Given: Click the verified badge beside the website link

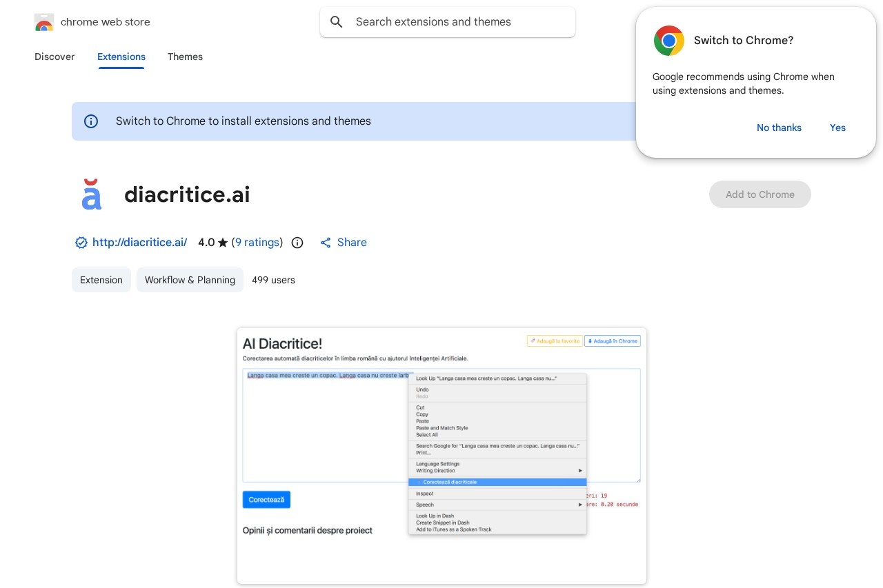Looking at the screenshot, I should point(81,243).
